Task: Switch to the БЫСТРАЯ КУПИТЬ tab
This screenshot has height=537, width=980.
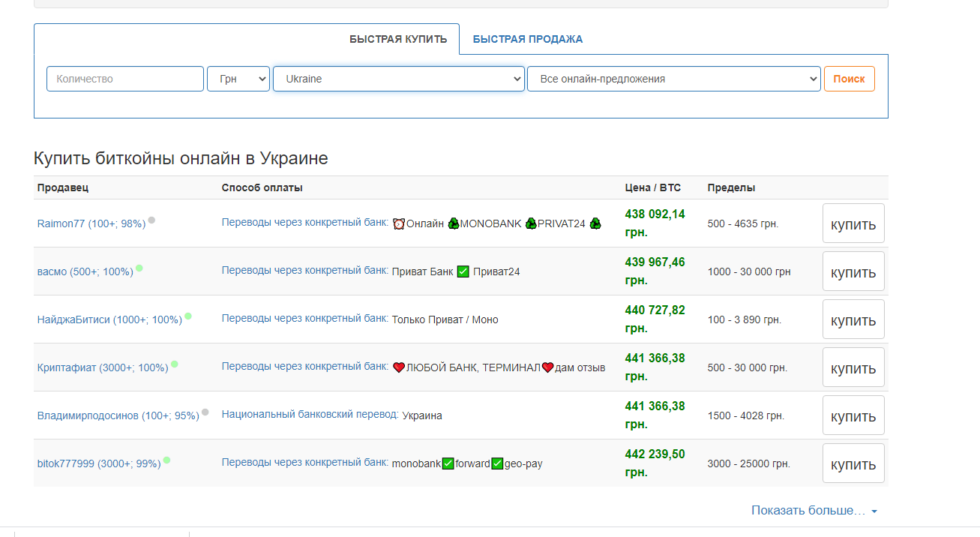Action: pyautogui.click(x=398, y=39)
